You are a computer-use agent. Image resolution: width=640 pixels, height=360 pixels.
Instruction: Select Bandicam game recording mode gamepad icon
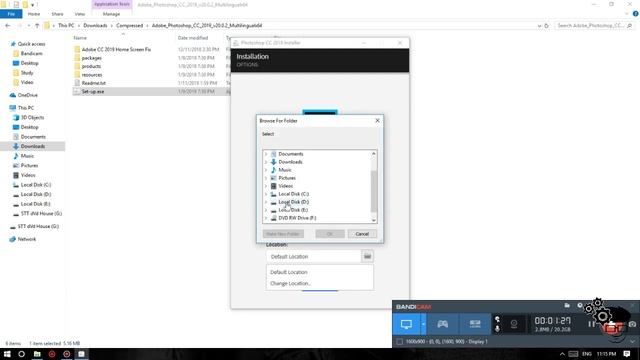pyautogui.click(x=442, y=324)
